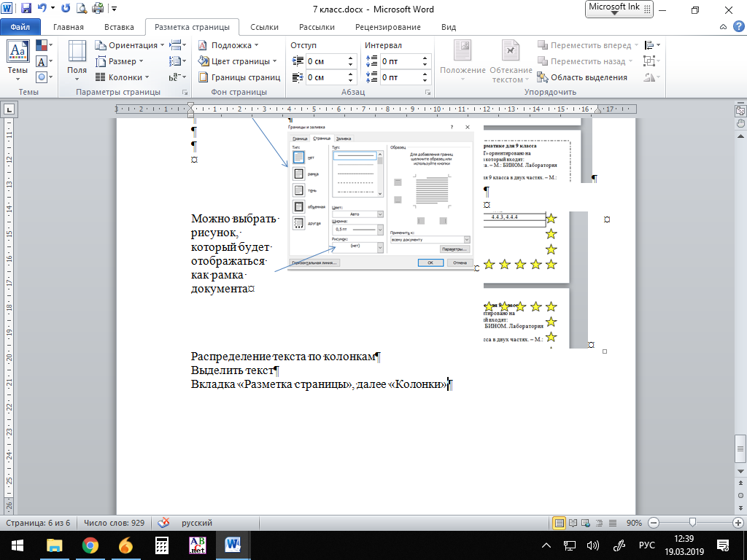This screenshot has width=747, height=560.
Task: Open the Файл menu tab
Action: pos(20,27)
